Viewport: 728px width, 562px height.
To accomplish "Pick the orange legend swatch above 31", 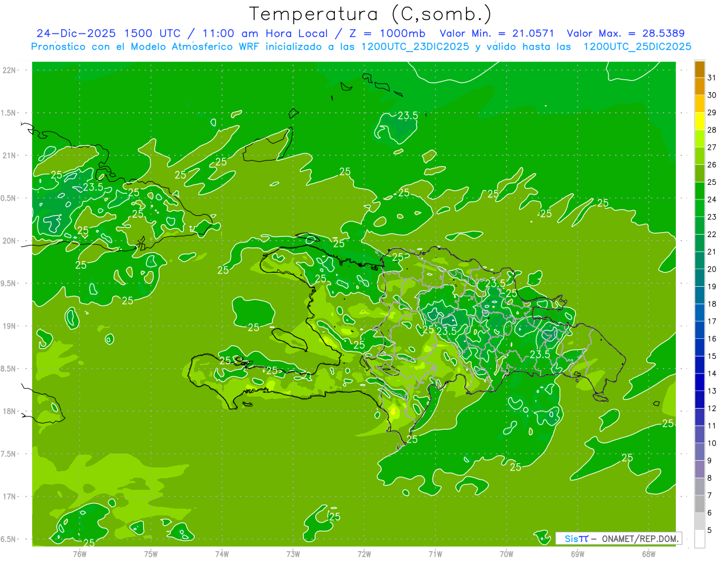I will 699,69.
